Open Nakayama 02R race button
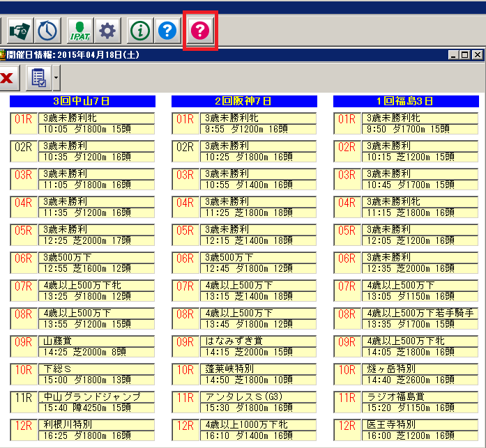This screenshot has height=448, width=486. [24, 151]
